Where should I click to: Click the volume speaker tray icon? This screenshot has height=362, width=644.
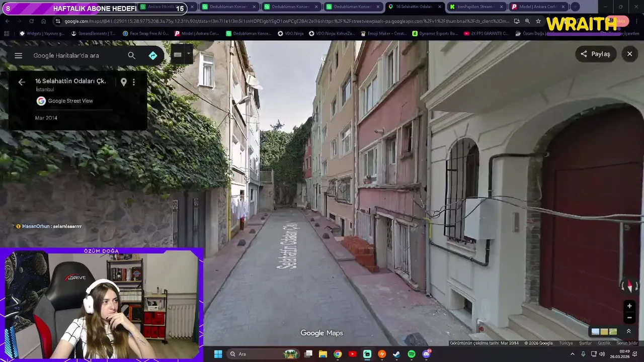point(602,354)
